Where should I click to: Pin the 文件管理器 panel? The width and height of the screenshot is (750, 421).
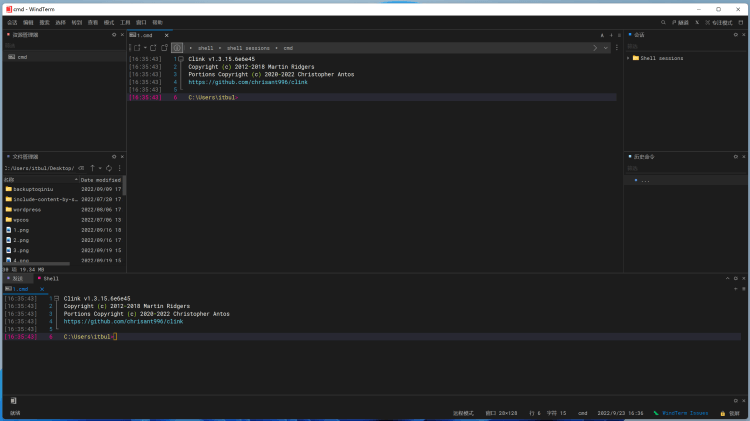click(x=114, y=157)
